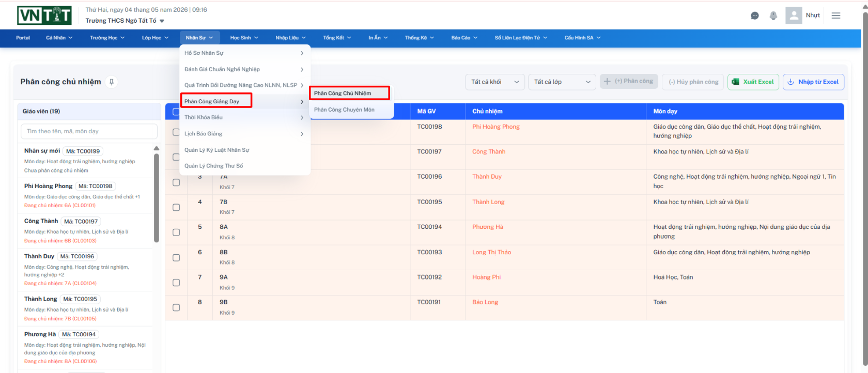Select the checkbox for class 9B
The height and width of the screenshot is (373, 868).
point(176,308)
